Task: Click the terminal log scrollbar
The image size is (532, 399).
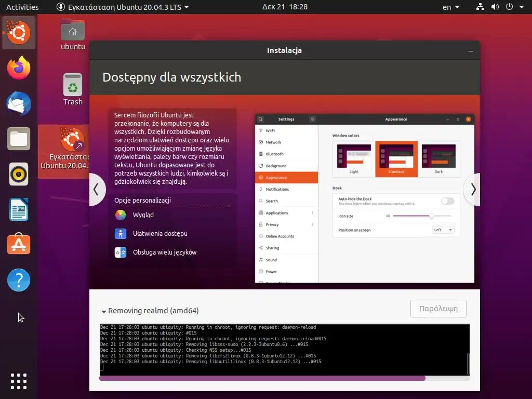Action: pyautogui.click(x=468, y=363)
